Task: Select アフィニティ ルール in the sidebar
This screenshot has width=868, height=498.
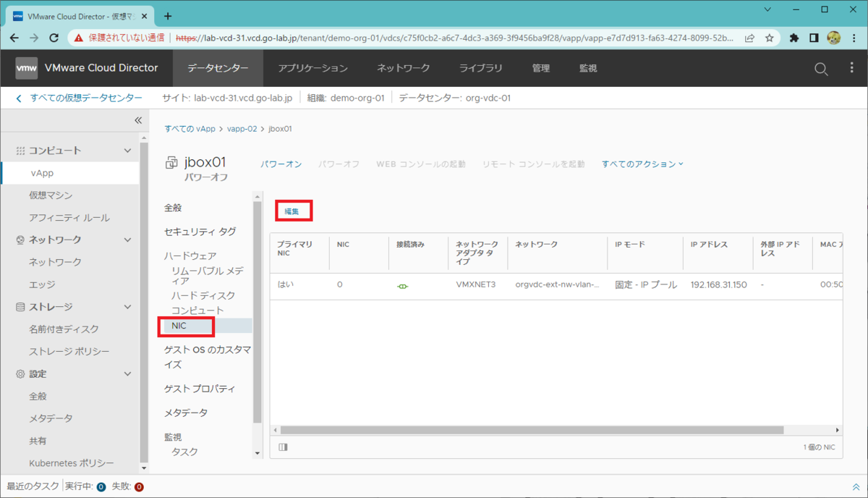Action: 69,218
